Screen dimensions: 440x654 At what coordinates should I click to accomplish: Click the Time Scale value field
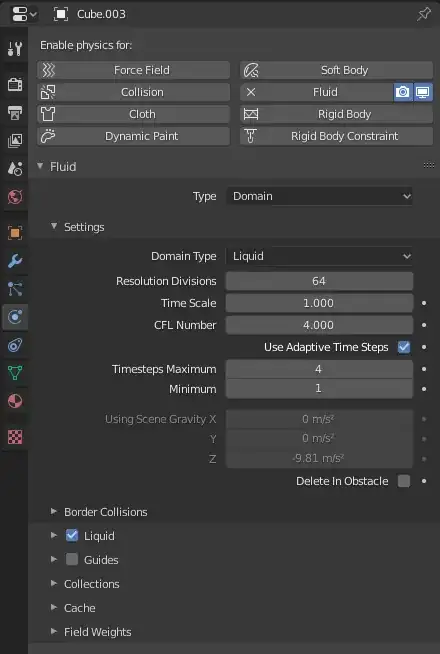(319, 303)
